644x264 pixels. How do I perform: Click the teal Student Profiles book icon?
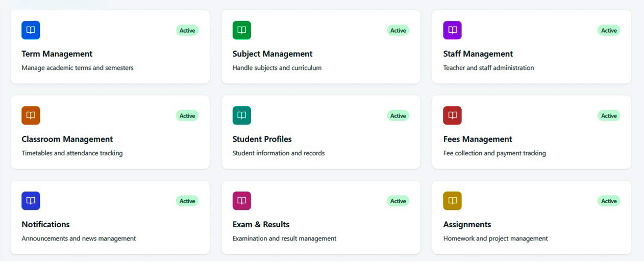(x=241, y=115)
